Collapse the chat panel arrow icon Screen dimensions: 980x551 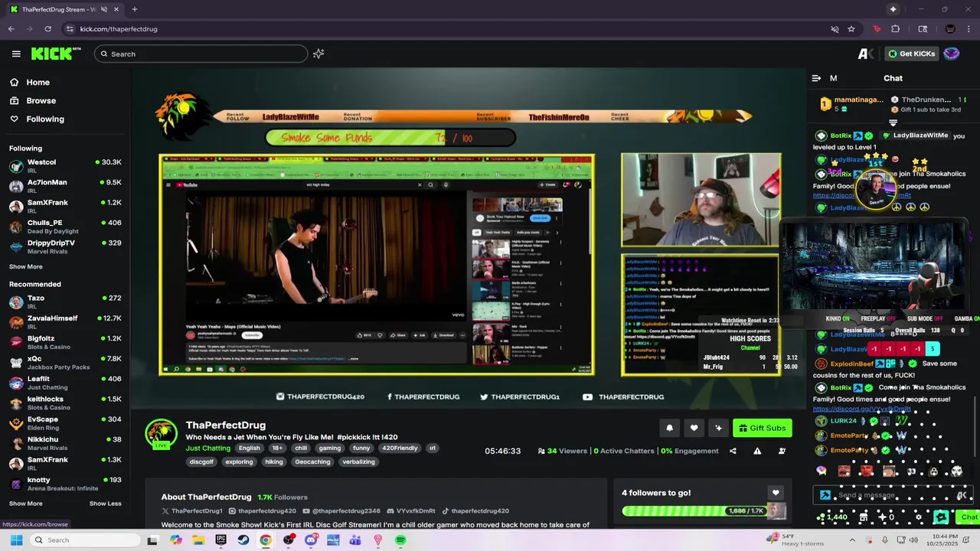pos(816,78)
